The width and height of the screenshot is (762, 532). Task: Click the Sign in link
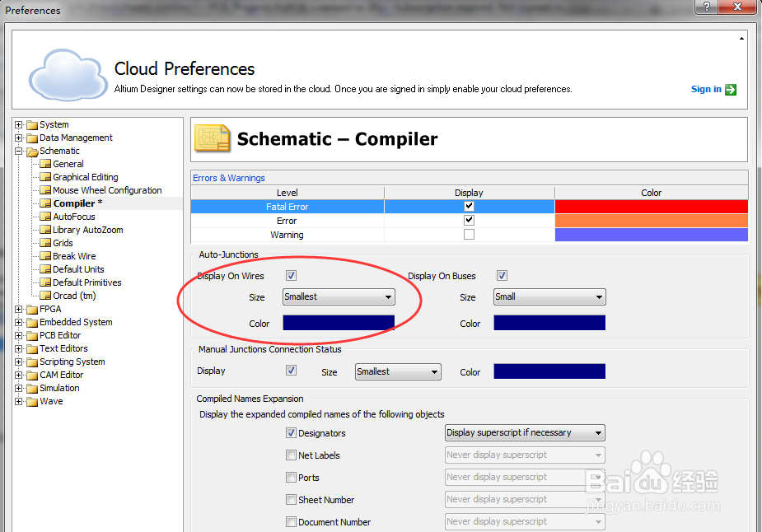706,90
